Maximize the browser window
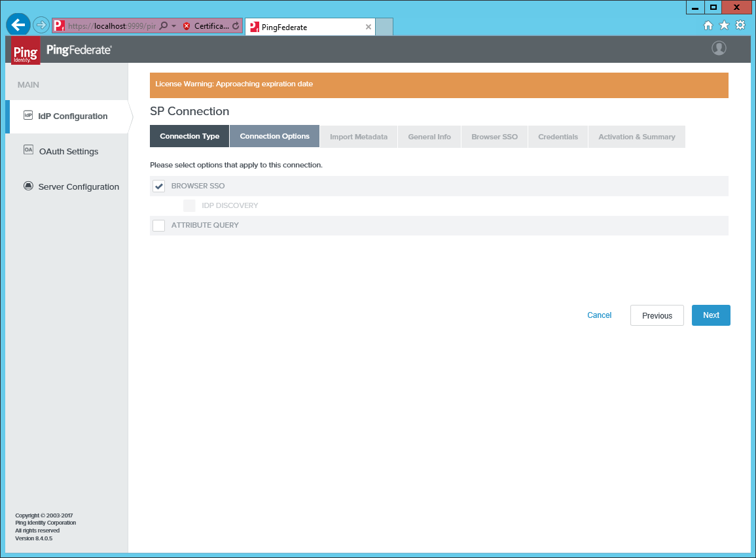The height and width of the screenshot is (558, 756). (x=713, y=7)
